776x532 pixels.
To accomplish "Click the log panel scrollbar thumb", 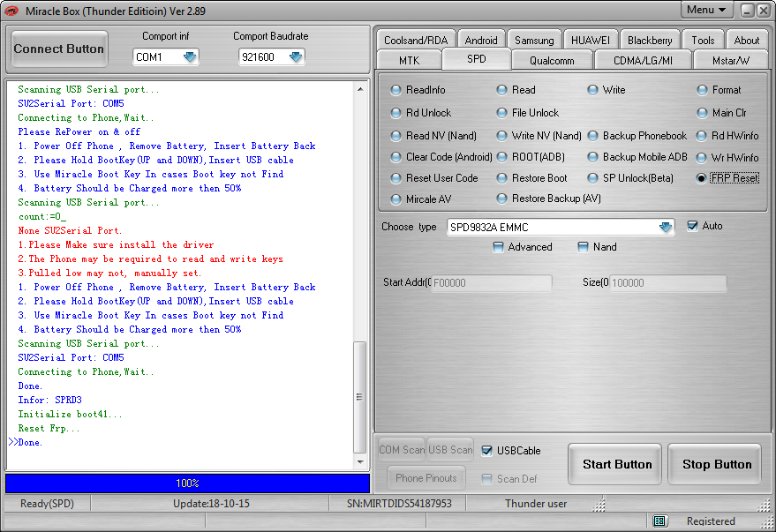I will (x=360, y=397).
